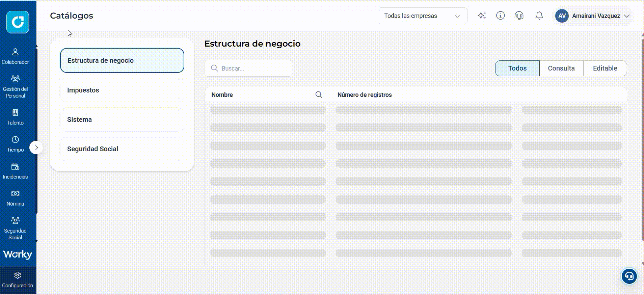Click the AI sparkle icon in header
Image resolution: width=644 pixels, height=295 pixels.
point(482,16)
